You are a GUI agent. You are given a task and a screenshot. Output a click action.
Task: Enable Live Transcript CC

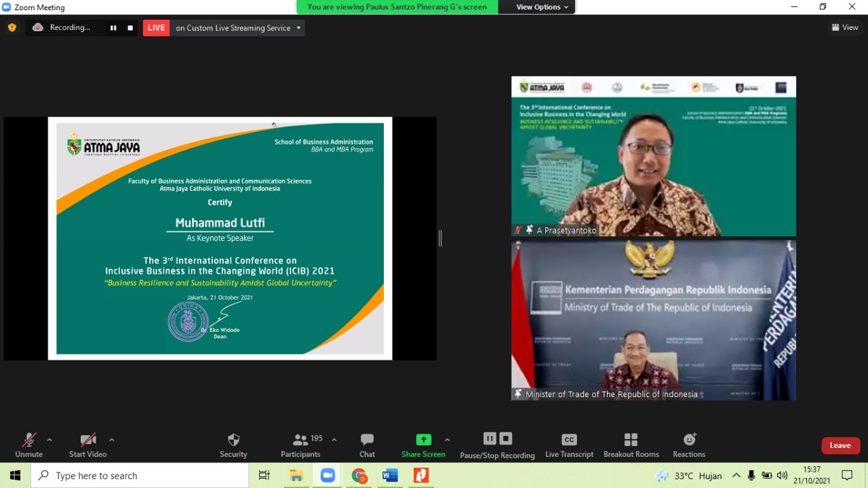pyautogui.click(x=569, y=445)
